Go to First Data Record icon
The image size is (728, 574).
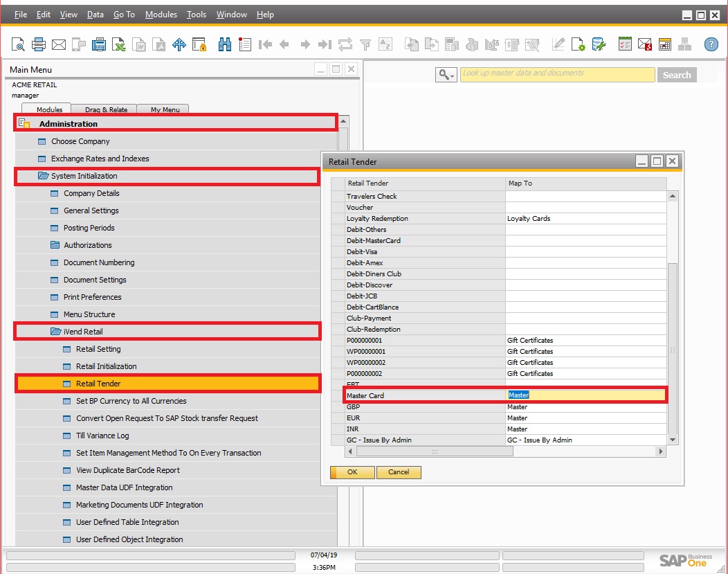pos(265,44)
